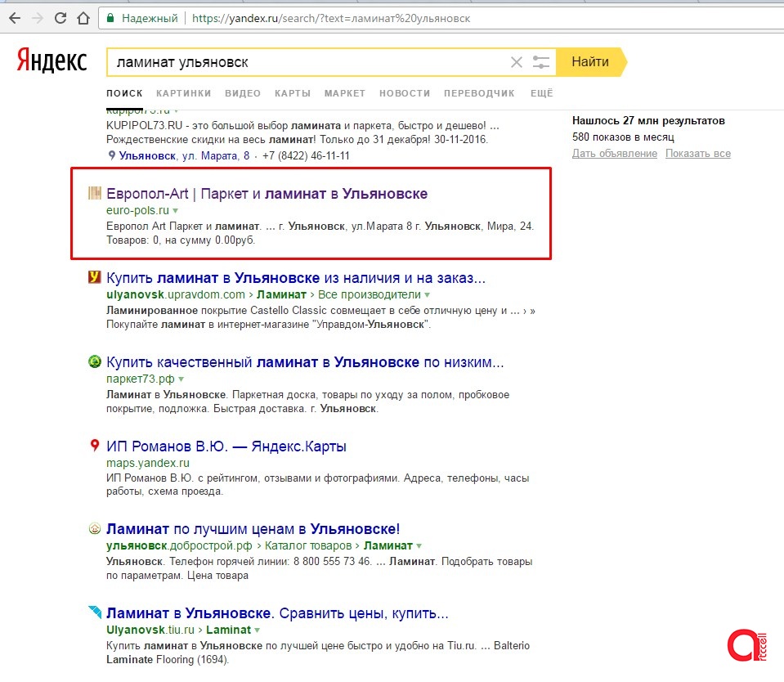784x682 pixels.
Task: Open the Ulyanovsk.tiu.ru URL
Action: [x=150, y=630]
